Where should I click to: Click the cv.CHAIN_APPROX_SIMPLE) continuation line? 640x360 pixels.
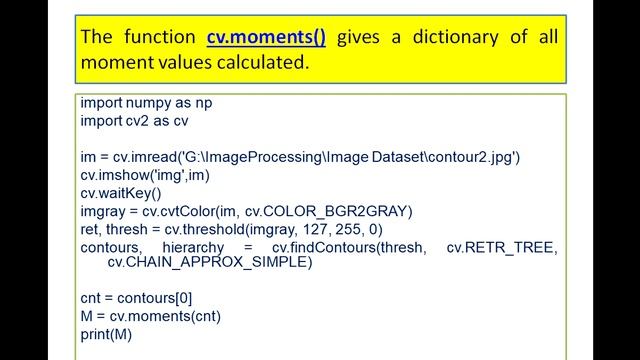(210, 262)
